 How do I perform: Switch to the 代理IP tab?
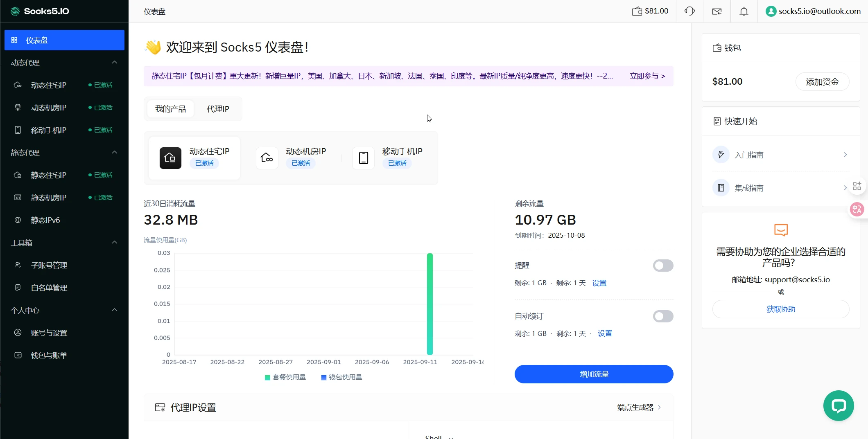(218, 109)
